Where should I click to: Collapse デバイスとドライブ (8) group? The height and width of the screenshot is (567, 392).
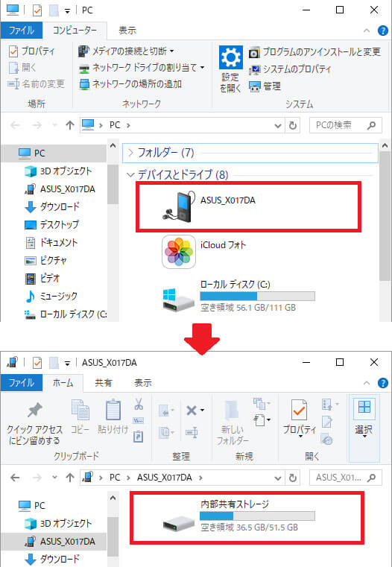pos(130,175)
